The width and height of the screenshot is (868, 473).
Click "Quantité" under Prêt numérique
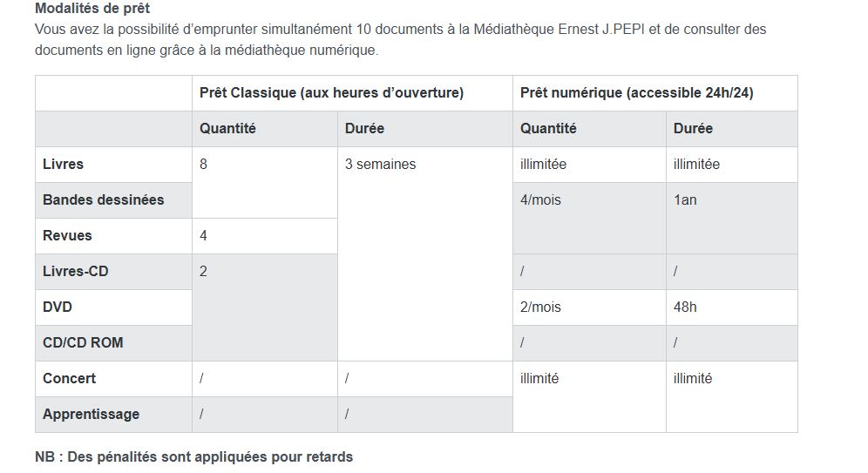click(x=548, y=128)
